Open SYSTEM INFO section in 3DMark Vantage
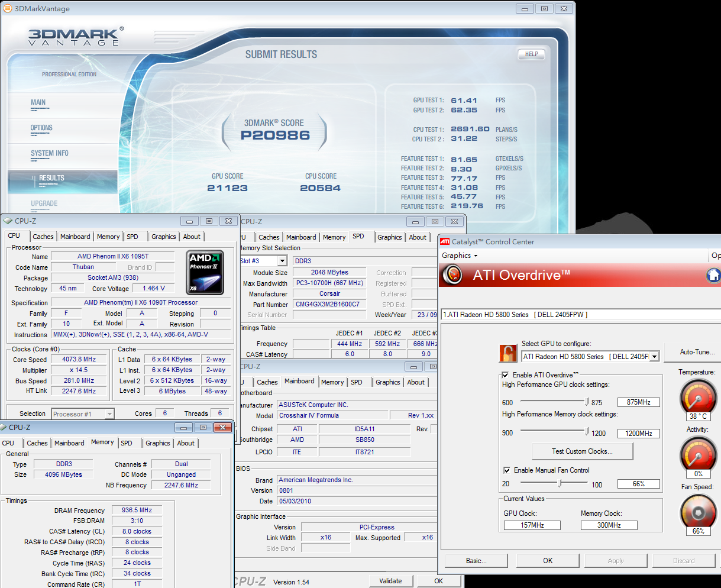The width and height of the screenshot is (721, 588). 50,153
